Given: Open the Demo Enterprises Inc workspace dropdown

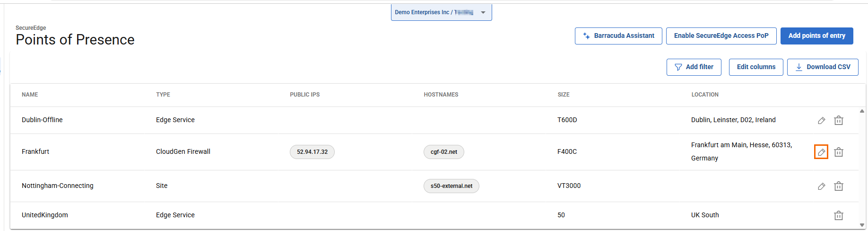Looking at the screenshot, I should 441,12.
